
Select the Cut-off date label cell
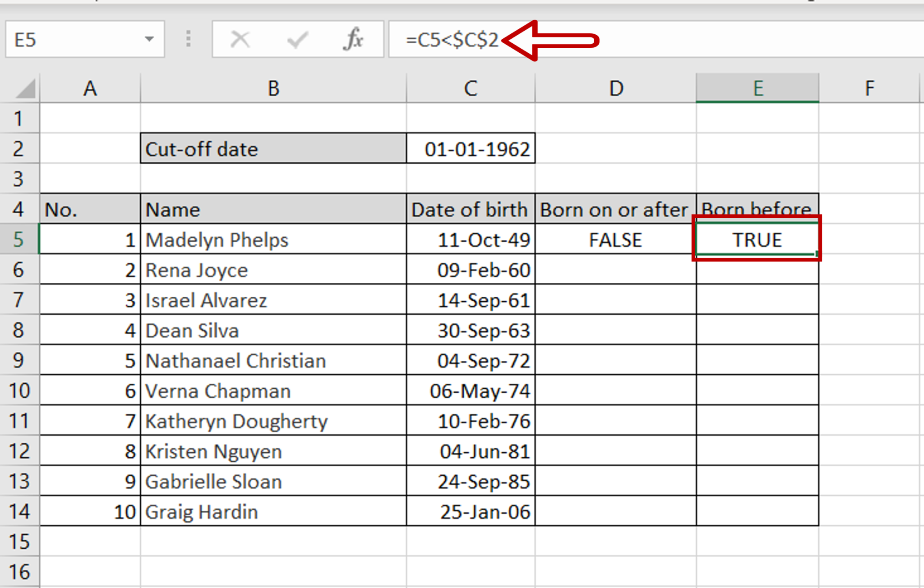(273, 149)
